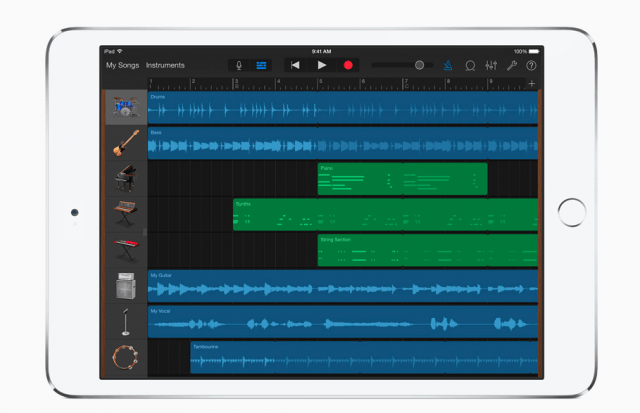The image size is (640, 413).
Task: Select the Drums audio region
Action: pyautogui.click(x=343, y=107)
